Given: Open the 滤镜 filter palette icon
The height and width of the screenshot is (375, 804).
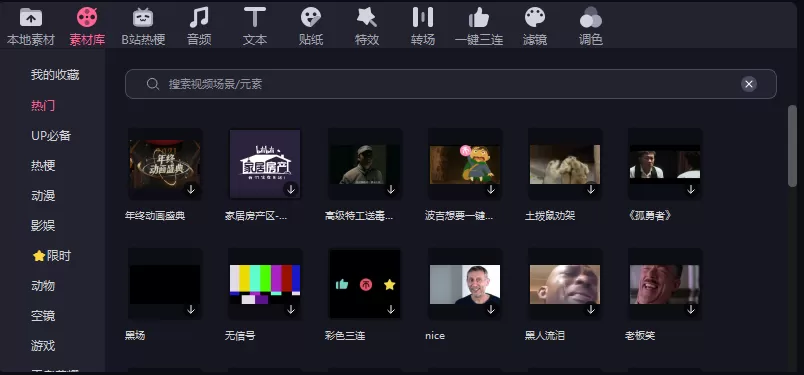Looking at the screenshot, I should (x=535, y=17).
